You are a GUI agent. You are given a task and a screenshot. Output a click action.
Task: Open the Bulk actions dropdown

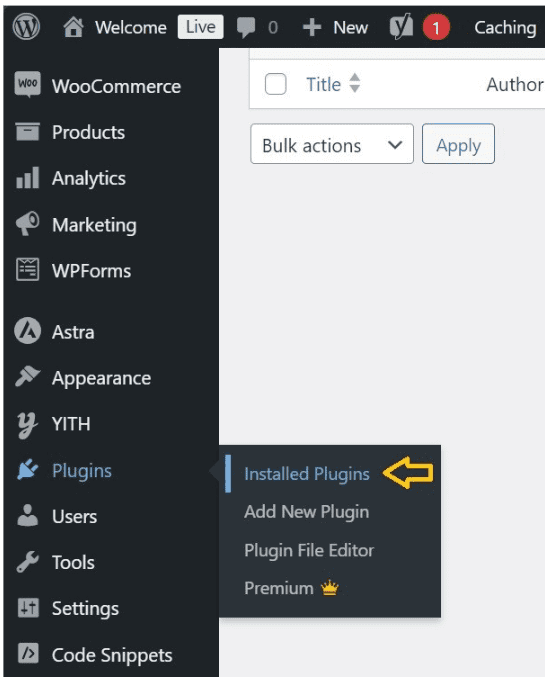(332, 144)
